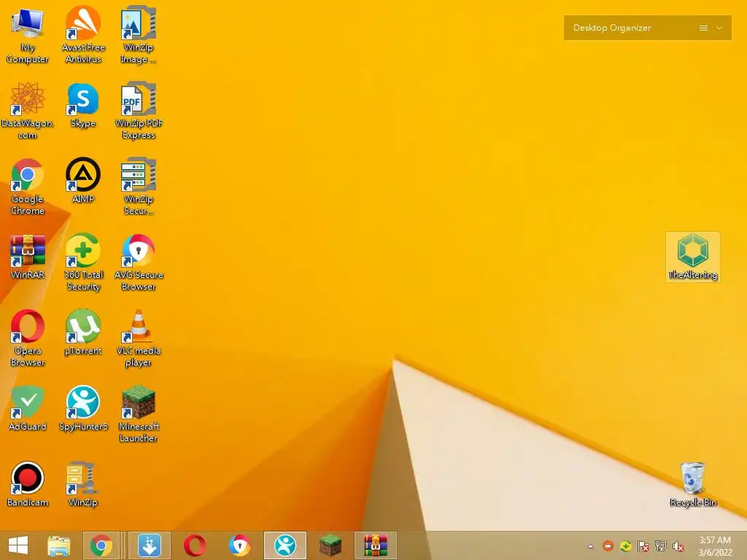
Task: Select the 360 Total Security desktop shortcut
Action: pyautogui.click(x=83, y=262)
